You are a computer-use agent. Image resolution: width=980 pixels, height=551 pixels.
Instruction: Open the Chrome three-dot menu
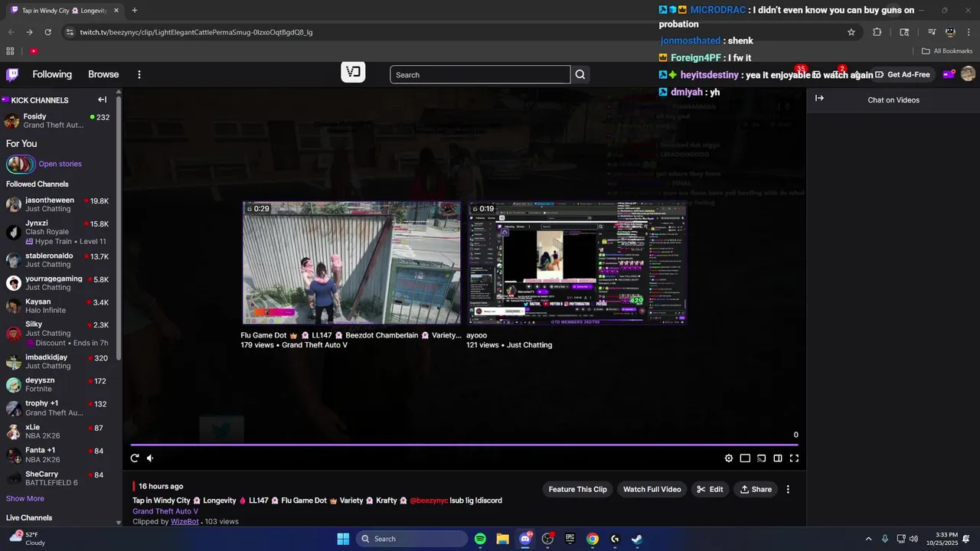pos(969,32)
